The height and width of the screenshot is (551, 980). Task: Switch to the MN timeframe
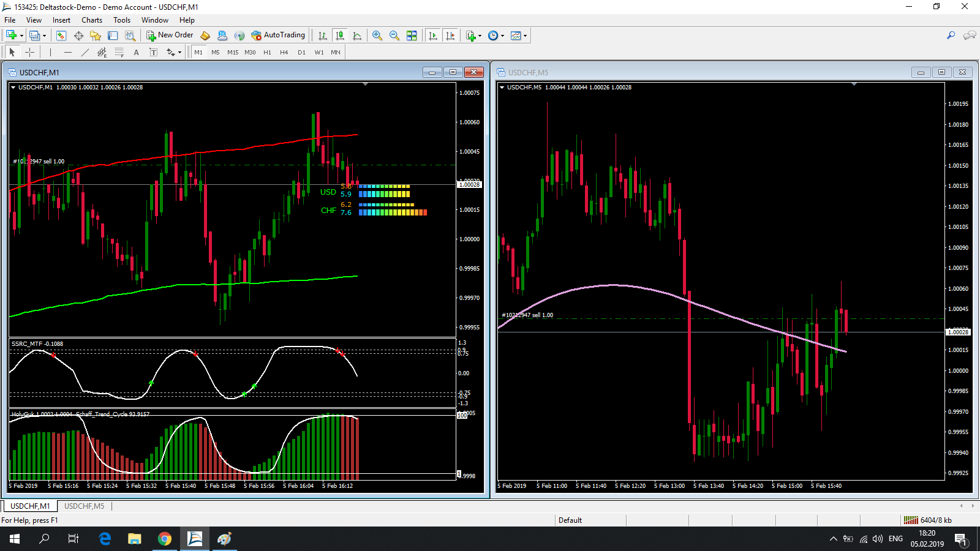[x=336, y=52]
